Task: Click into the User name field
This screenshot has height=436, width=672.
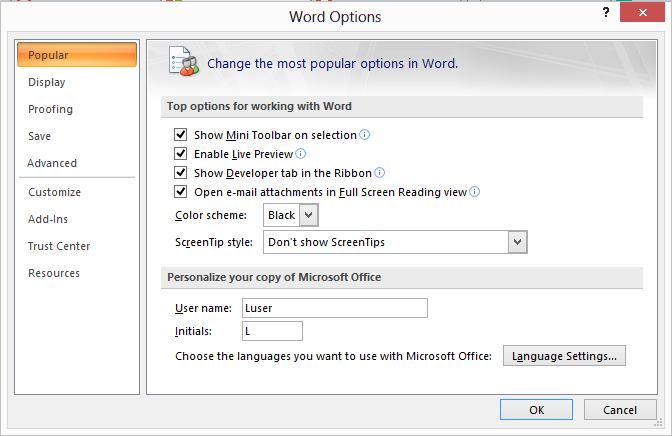Action: (x=335, y=308)
